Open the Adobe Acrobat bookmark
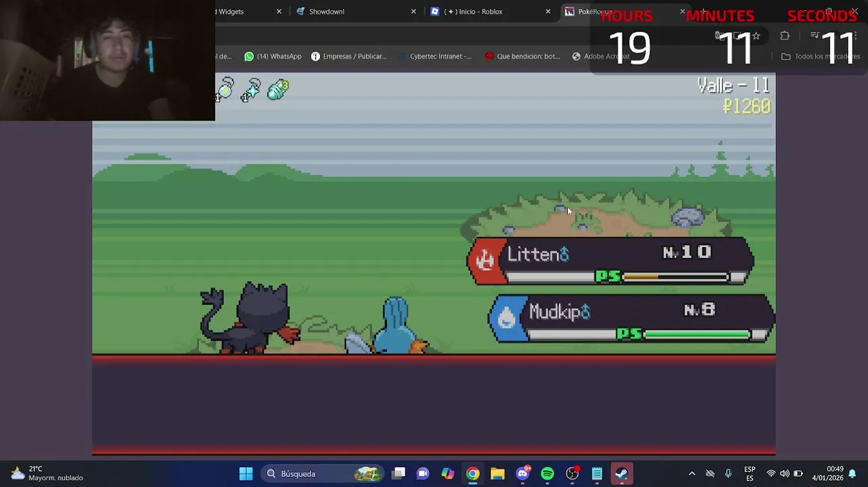The height and width of the screenshot is (487, 868). [601, 56]
